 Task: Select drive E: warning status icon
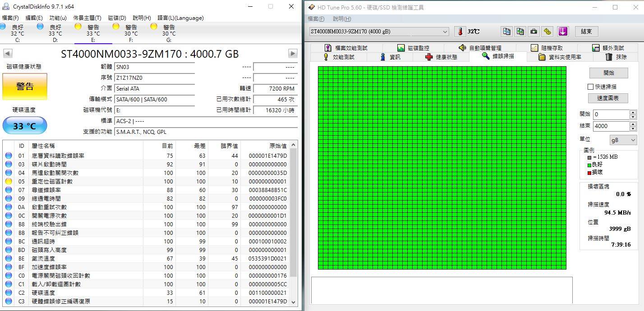[x=78, y=27]
